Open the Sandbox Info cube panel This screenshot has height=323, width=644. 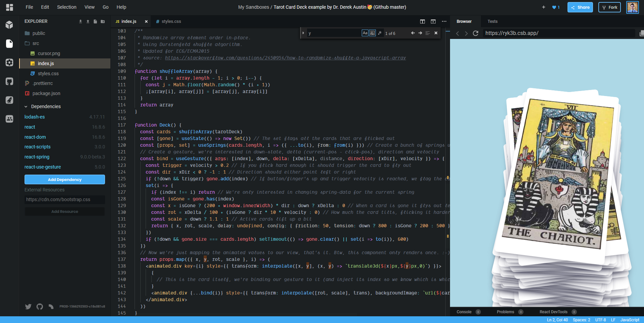9,25
